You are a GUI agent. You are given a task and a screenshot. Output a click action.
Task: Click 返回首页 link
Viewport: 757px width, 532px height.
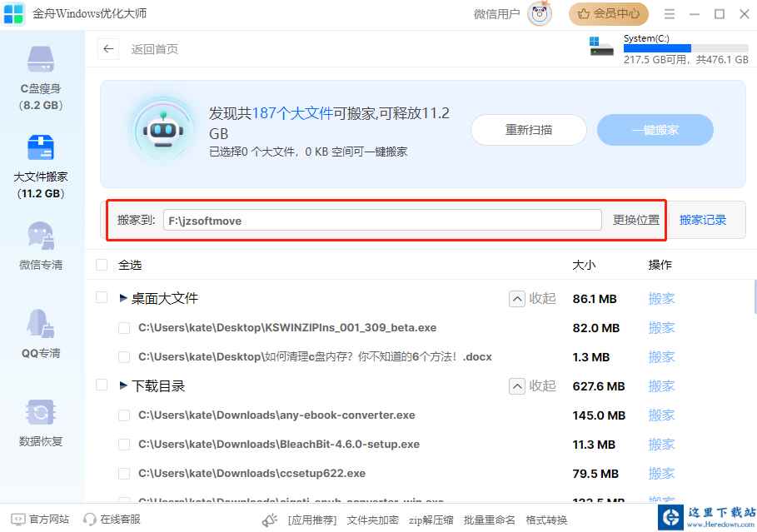155,49
